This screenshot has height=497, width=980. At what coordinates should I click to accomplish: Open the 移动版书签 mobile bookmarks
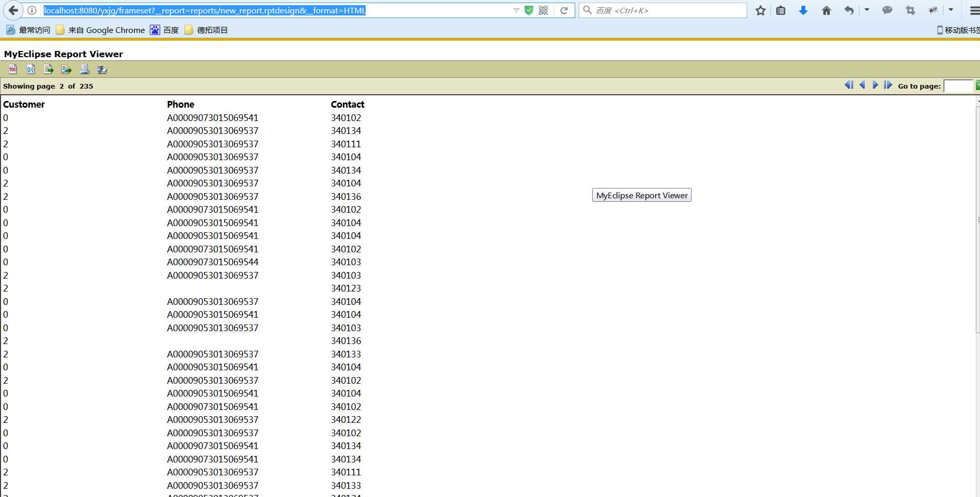[958, 30]
